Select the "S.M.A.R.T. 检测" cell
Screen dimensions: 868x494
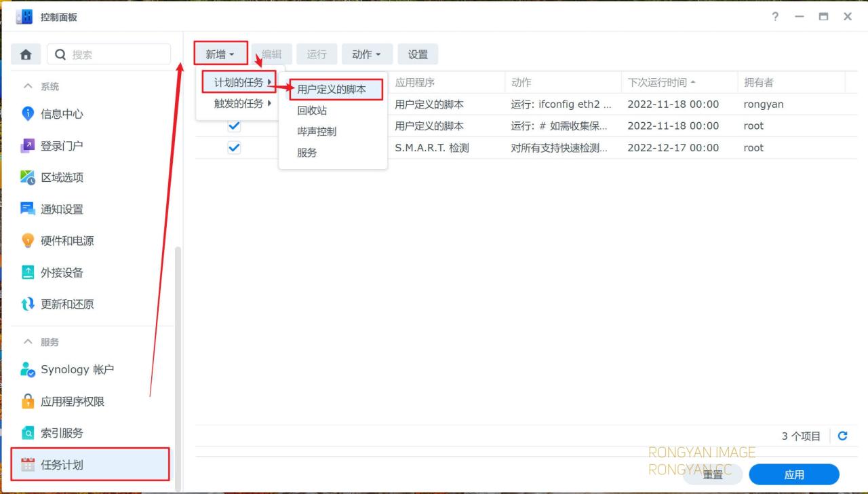[x=432, y=148]
